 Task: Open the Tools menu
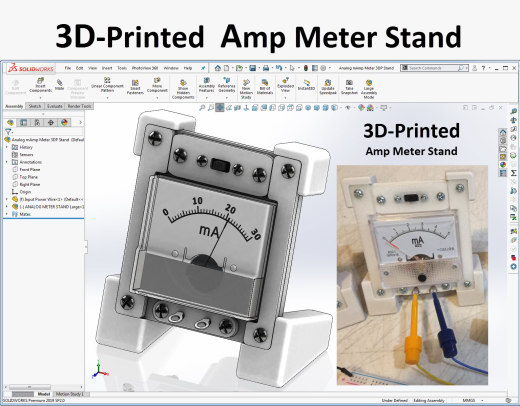(x=122, y=68)
